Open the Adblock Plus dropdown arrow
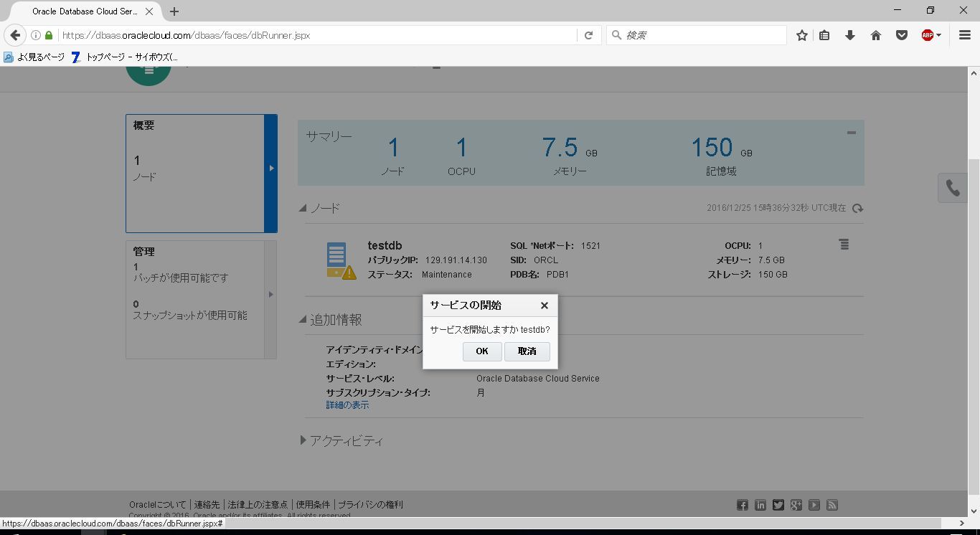Viewport: 980px width, 535px height. pyautogui.click(x=938, y=35)
